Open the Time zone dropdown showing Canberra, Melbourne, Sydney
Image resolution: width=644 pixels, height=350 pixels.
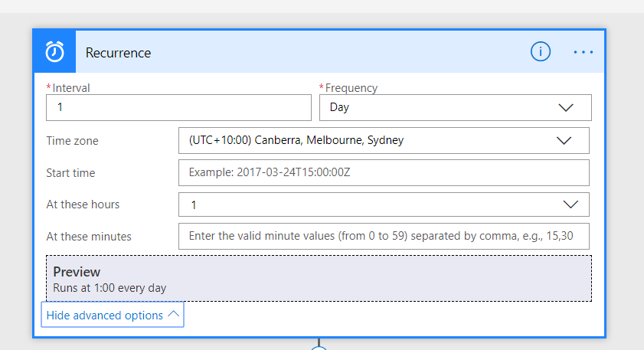383,141
